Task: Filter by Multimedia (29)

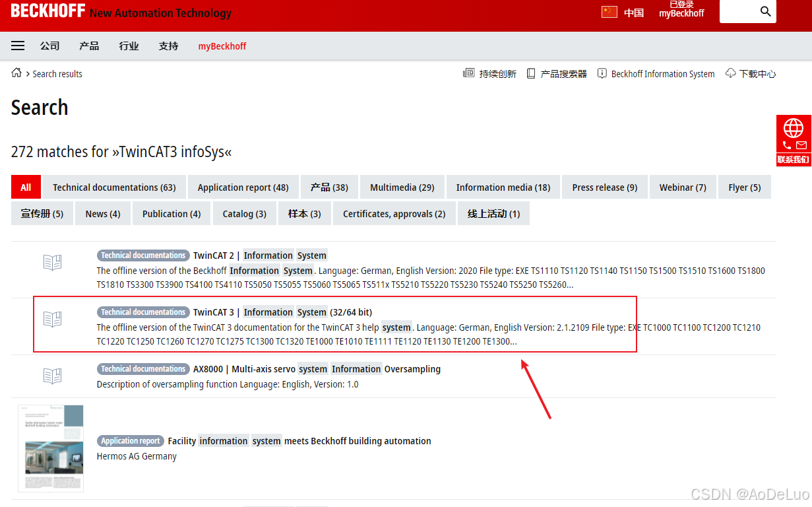Action: click(x=402, y=187)
